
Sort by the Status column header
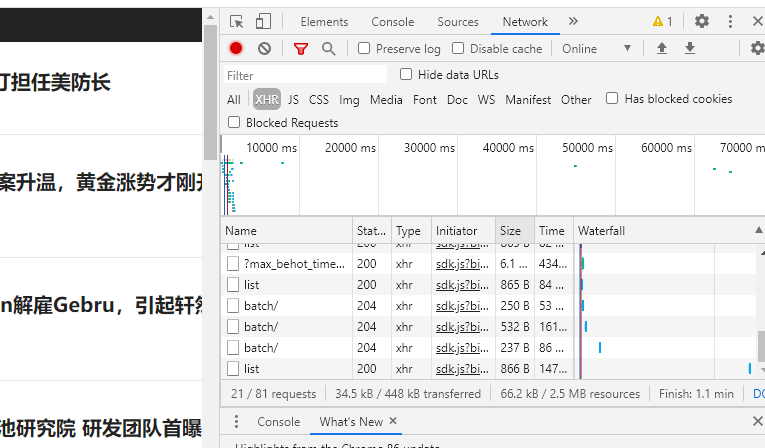pos(372,230)
